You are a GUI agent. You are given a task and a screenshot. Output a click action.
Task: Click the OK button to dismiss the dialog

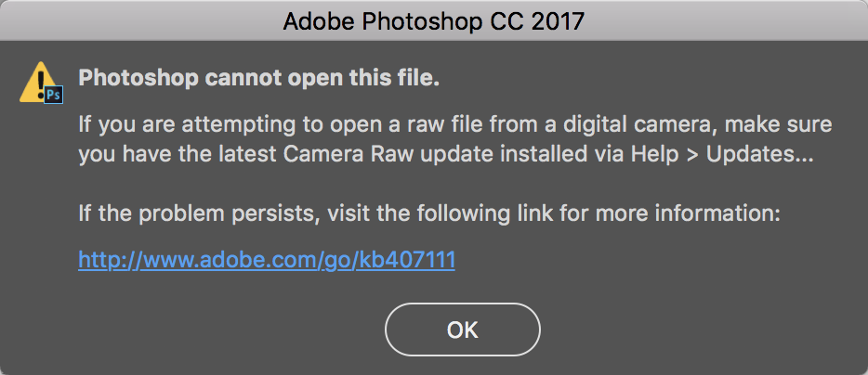pyautogui.click(x=462, y=330)
